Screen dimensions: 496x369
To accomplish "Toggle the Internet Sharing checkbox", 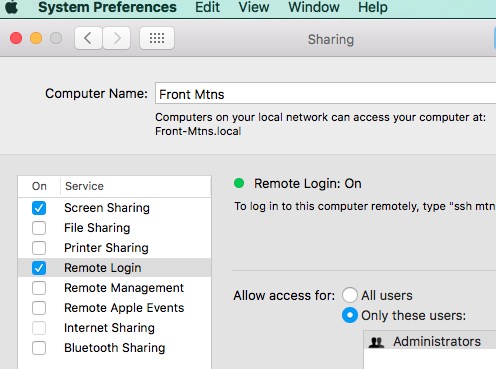I will [39, 328].
